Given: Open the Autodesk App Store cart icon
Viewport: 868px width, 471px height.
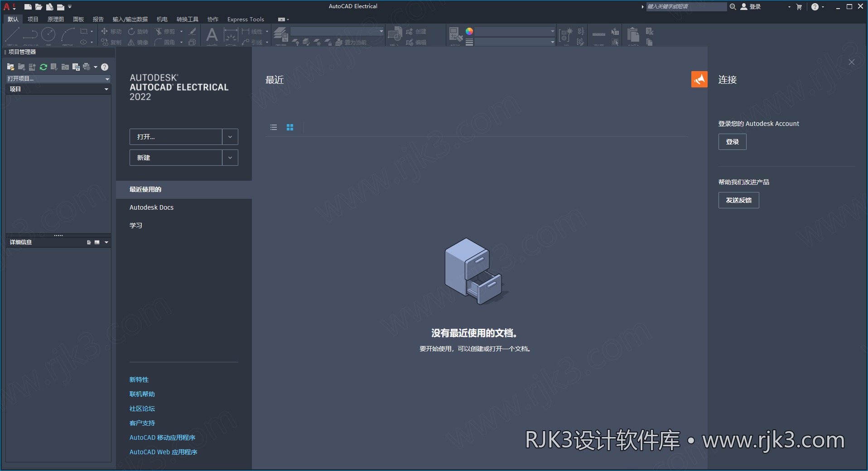Looking at the screenshot, I should [799, 7].
